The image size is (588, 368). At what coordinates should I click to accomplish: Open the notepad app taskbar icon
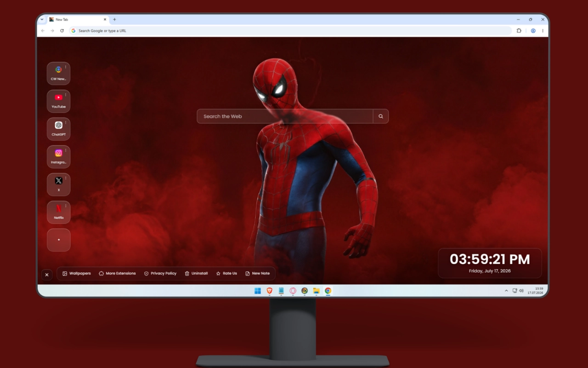coord(281,291)
